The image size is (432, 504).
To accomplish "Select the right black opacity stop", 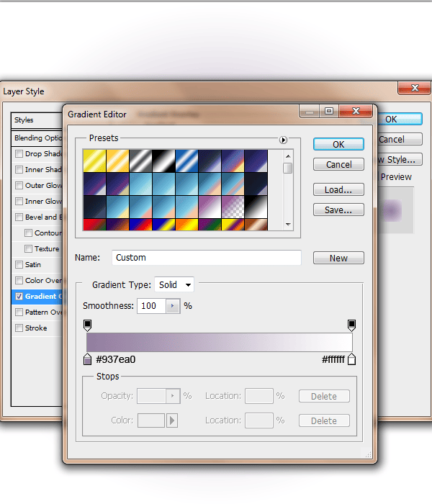I will coord(351,325).
